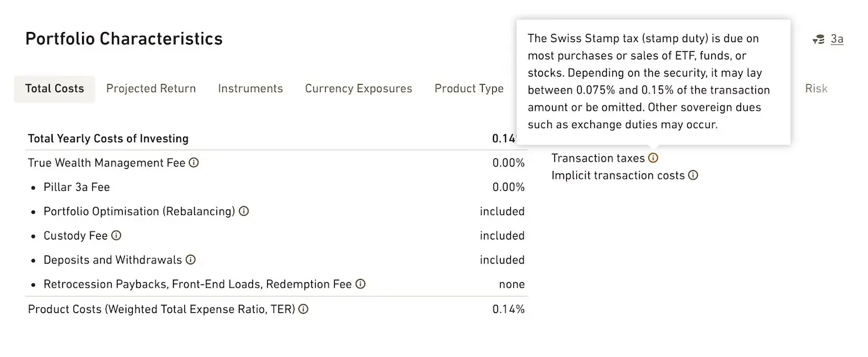The image size is (868, 357).
Task: Switch to the Projected Return tab
Action: (x=151, y=89)
